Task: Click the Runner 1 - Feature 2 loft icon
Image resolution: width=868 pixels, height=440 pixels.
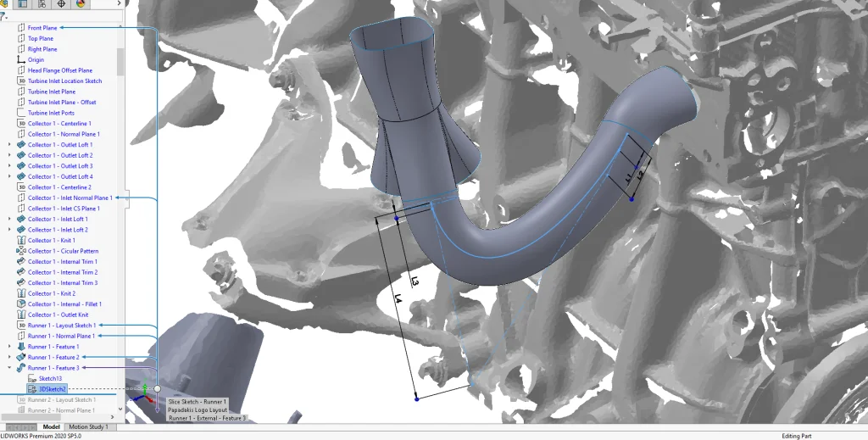Action: (x=21, y=357)
